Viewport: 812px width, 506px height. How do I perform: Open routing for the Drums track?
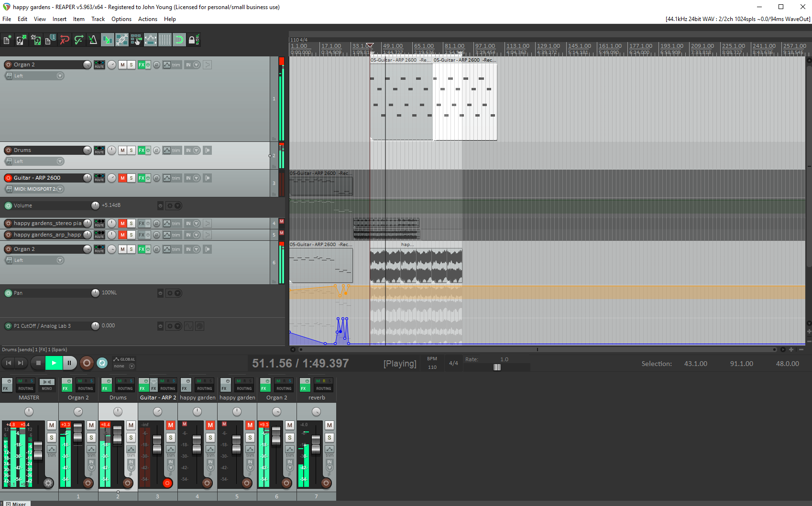tap(99, 150)
